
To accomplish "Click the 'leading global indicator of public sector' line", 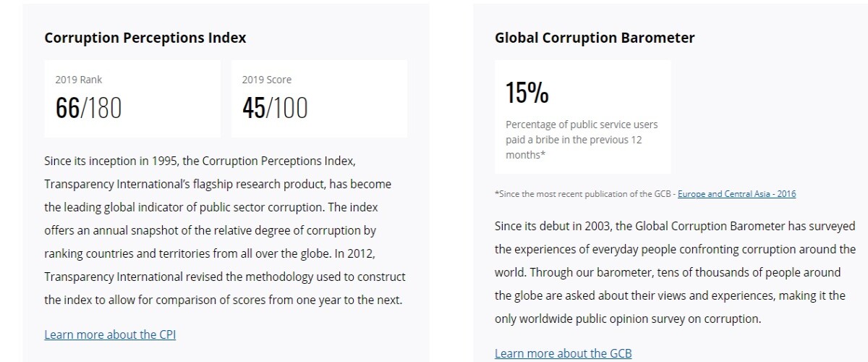I will (211, 207).
